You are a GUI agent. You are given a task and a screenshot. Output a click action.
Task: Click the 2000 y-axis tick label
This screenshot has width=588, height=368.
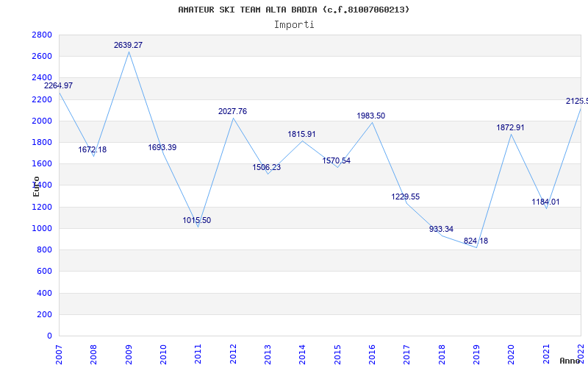coord(42,121)
